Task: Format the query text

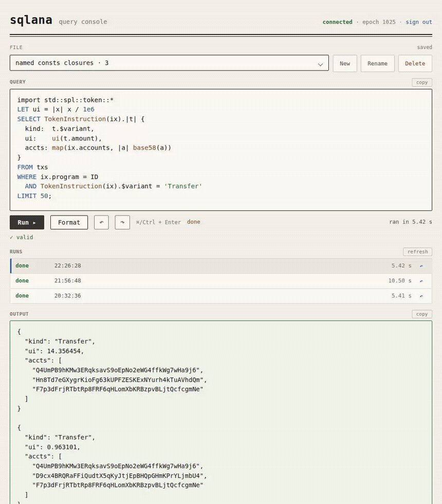Action: (x=69, y=222)
